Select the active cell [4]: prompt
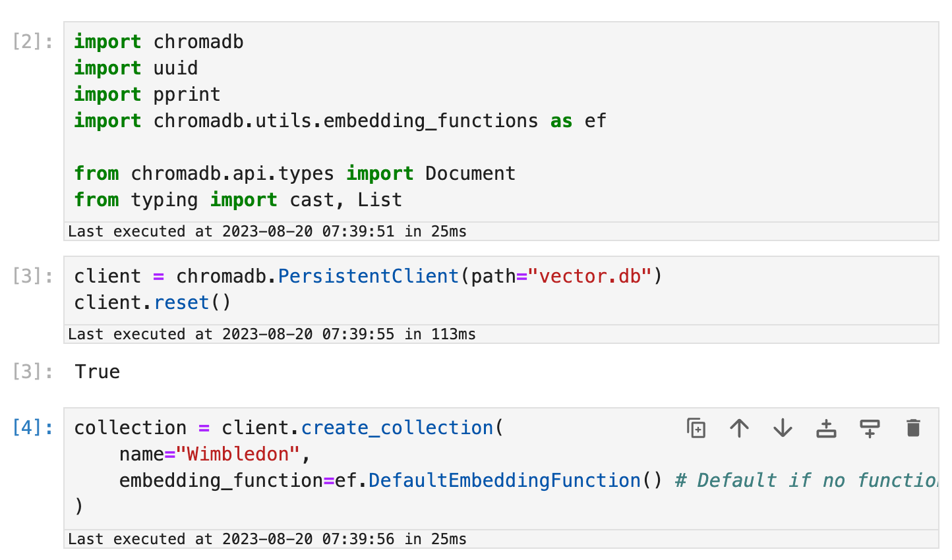Viewport: 952px width, 560px height. (x=33, y=428)
